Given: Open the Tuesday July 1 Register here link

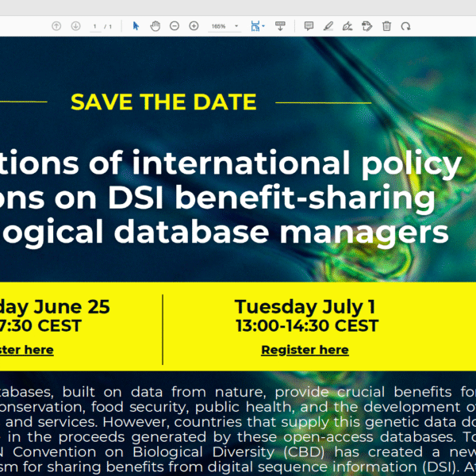Looking at the screenshot, I should 305,350.
